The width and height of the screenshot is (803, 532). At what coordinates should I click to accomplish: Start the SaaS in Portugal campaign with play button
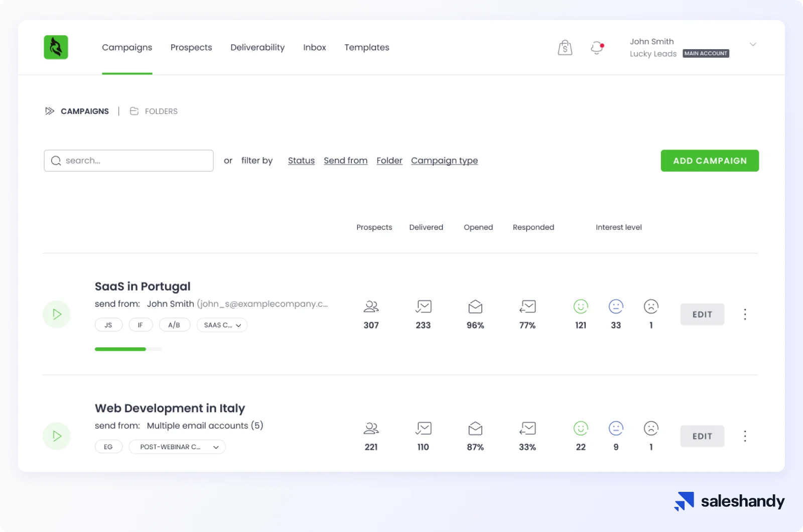tap(57, 314)
